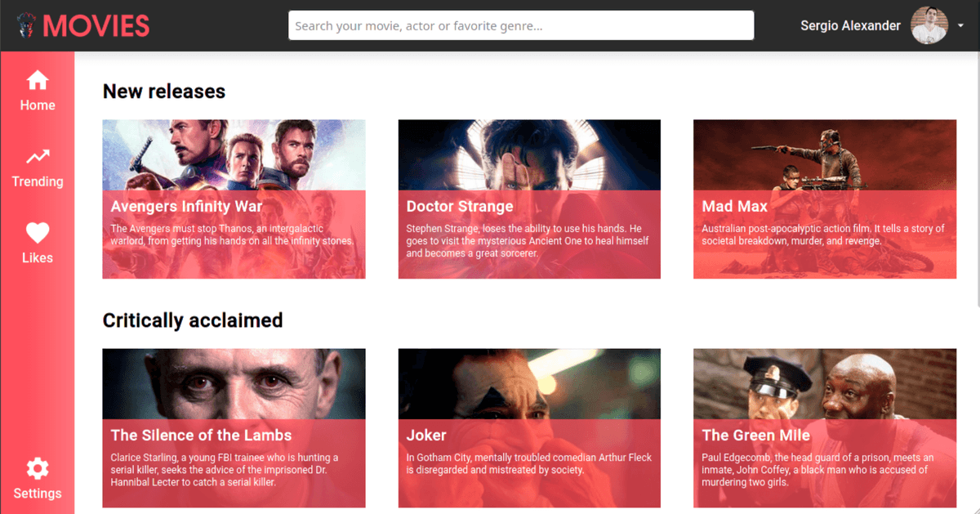Click inside the movie search field
This screenshot has height=514, width=980.
(521, 25)
